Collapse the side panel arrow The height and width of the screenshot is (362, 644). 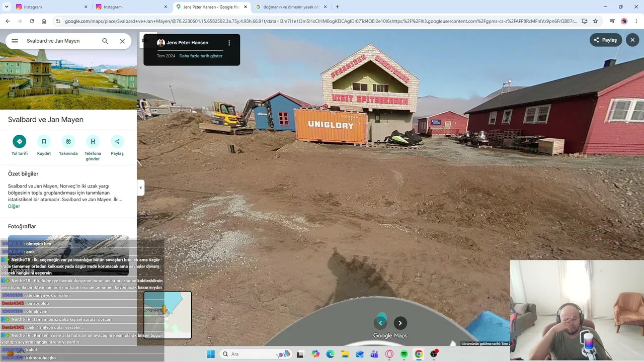140,188
